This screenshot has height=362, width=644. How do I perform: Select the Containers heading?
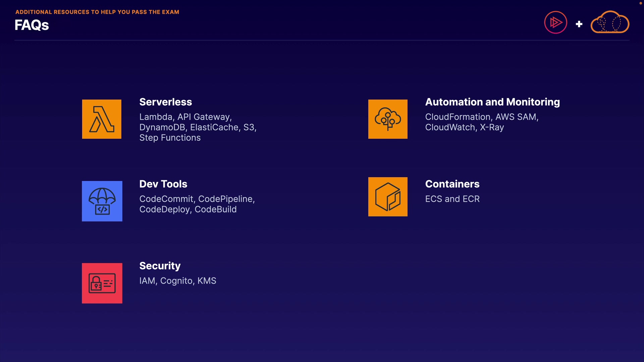[452, 184]
